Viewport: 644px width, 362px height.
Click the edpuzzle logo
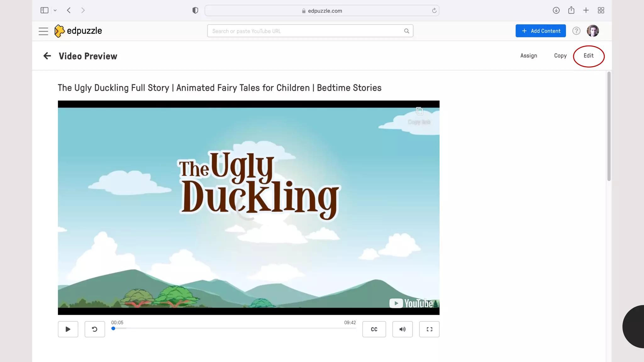click(78, 31)
